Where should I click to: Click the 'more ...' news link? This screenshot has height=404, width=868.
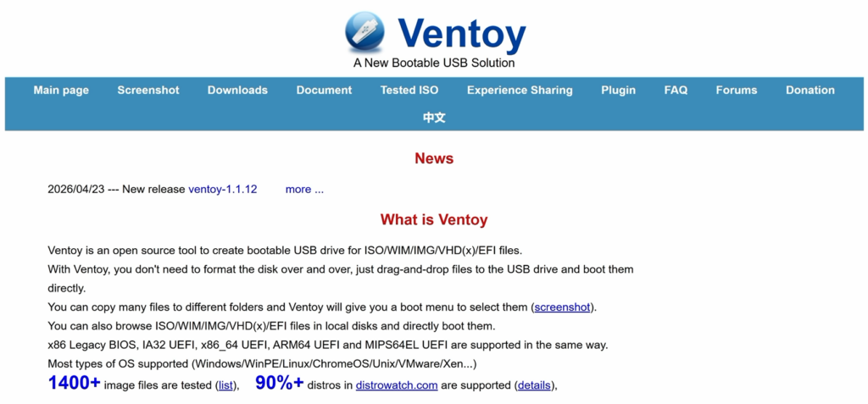(x=304, y=189)
